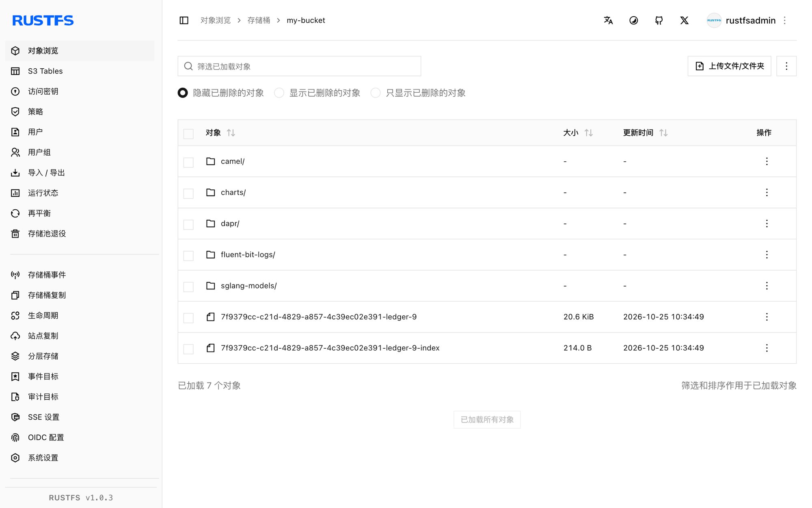This screenshot has width=812, height=508.
Task: Go to 访问密钥 access keys page
Action: point(80,91)
